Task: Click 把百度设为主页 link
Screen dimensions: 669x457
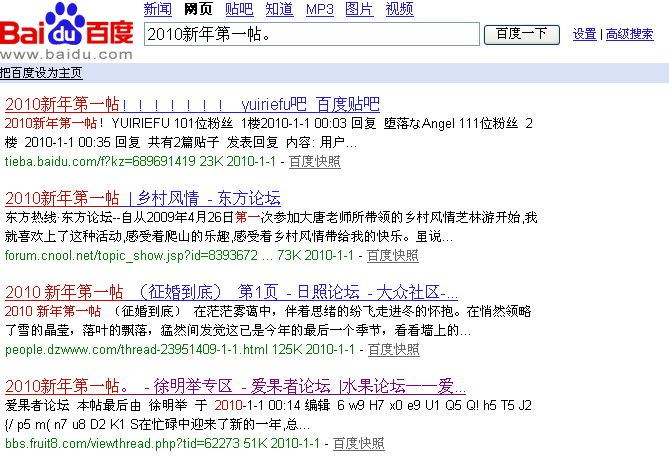Action: click(41, 73)
